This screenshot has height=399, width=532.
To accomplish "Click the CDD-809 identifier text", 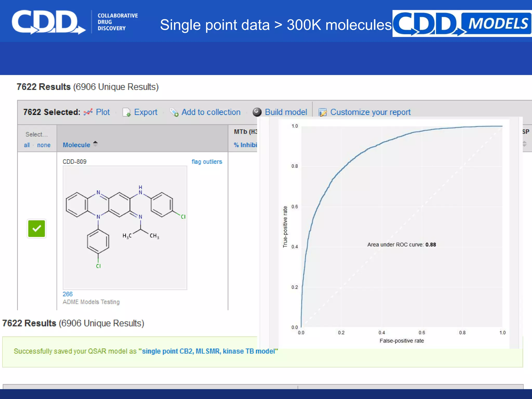I will click(x=75, y=162).
